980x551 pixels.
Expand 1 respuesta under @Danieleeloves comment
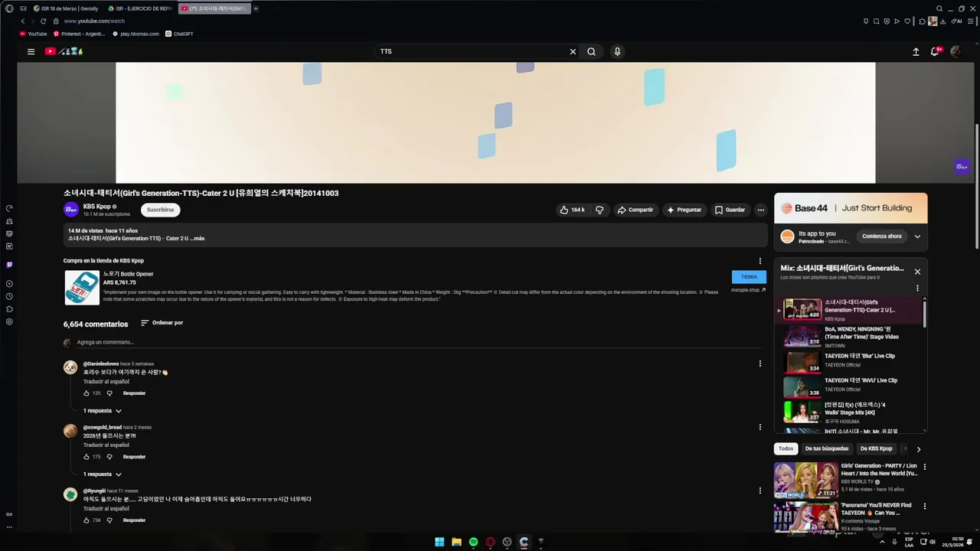pos(102,411)
